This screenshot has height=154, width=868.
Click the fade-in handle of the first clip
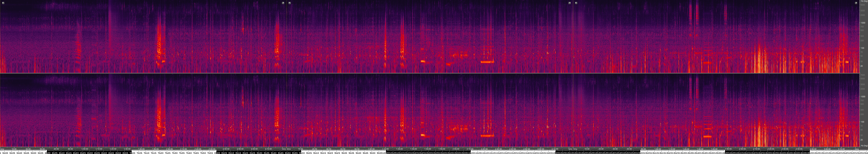coord(3,3)
